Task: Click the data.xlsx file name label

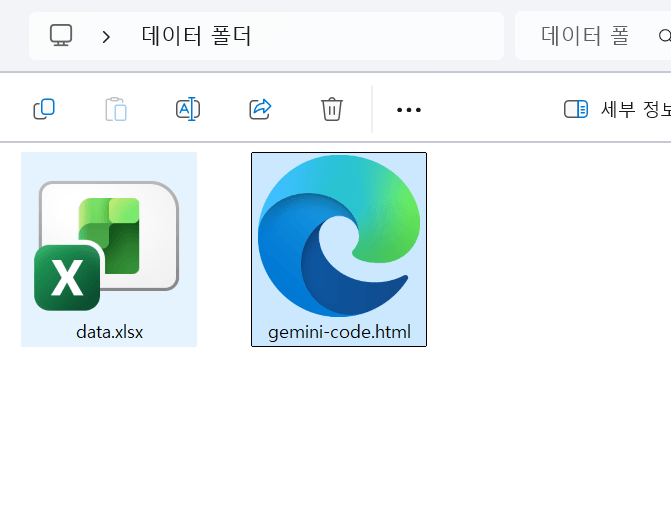Action: [110, 332]
